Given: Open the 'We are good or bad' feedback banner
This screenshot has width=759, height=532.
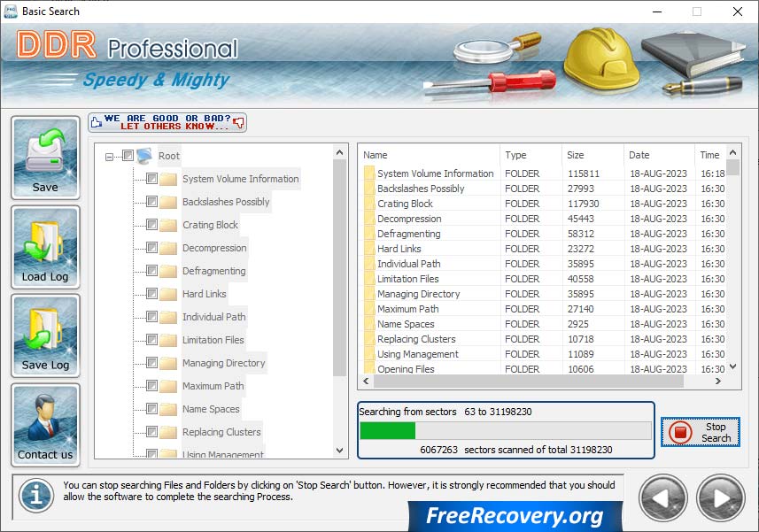Looking at the screenshot, I should point(167,122).
